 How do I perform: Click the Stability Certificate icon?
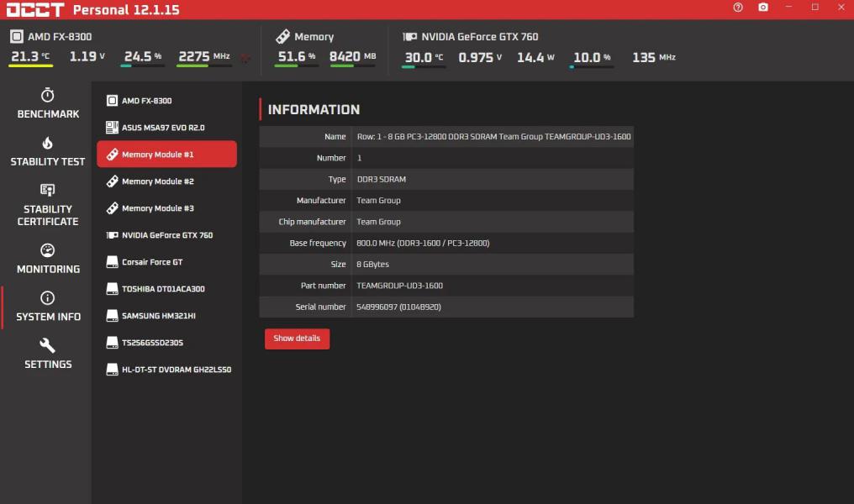pos(47,190)
